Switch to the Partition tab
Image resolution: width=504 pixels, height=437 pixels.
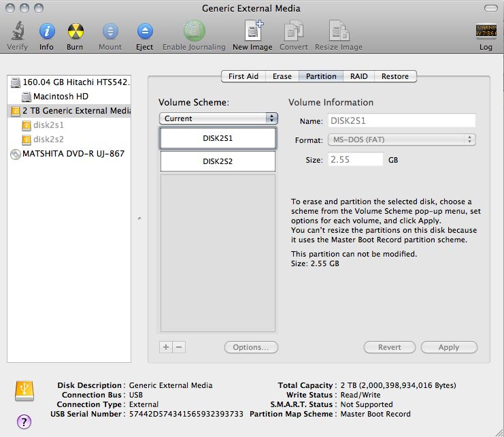(321, 76)
